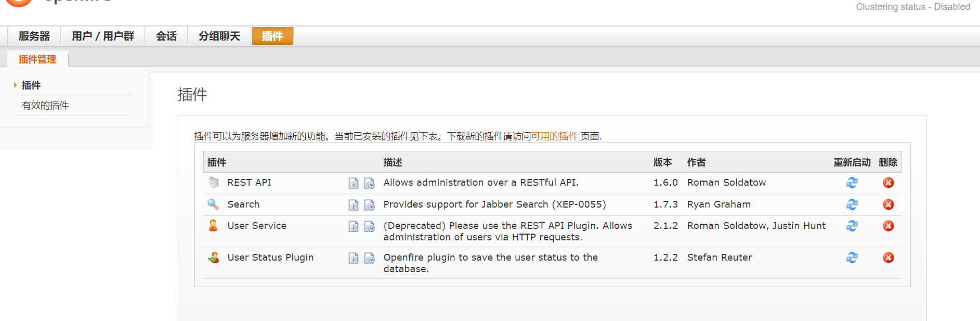
Task: Select the 分组聊天 tab
Action: tap(219, 36)
